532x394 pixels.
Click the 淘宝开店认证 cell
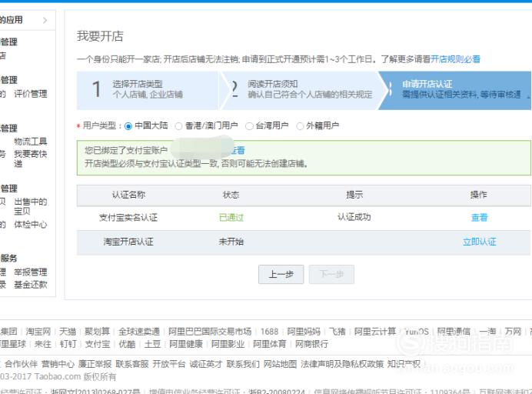pos(128,242)
